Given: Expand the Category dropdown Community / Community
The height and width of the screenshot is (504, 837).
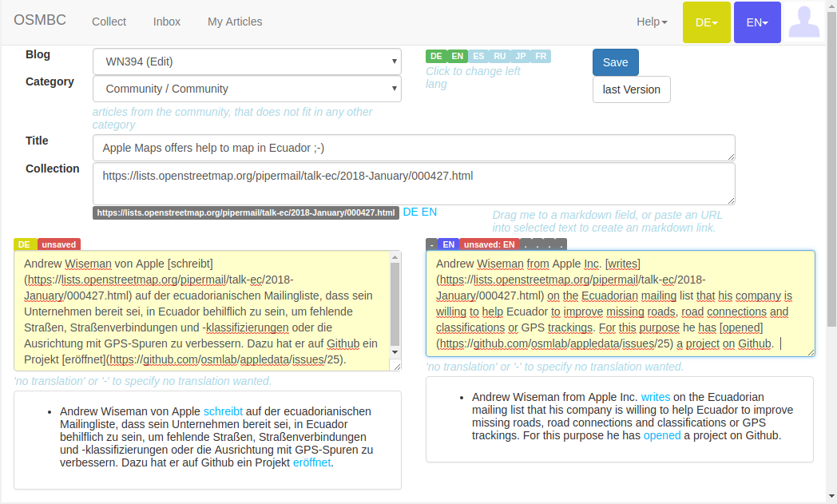Looking at the screenshot, I should pyautogui.click(x=247, y=89).
